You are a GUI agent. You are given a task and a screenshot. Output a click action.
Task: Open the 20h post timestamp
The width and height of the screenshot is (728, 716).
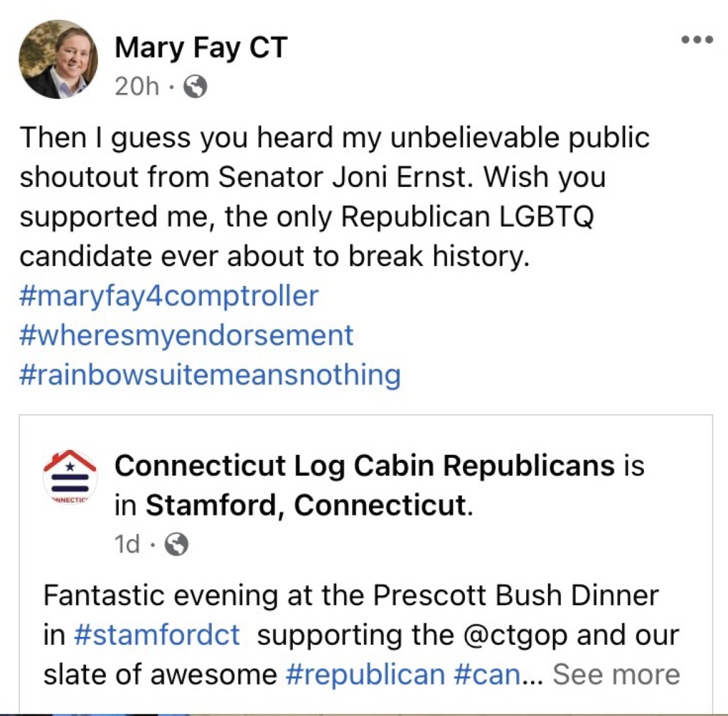tap(137, 86)
